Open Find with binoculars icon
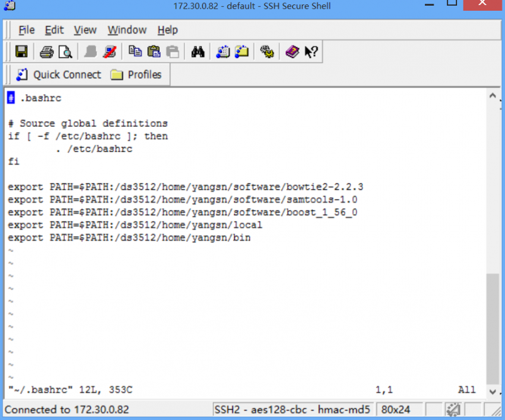The height and width of the screenshot is (420, 505). [198, 52]
